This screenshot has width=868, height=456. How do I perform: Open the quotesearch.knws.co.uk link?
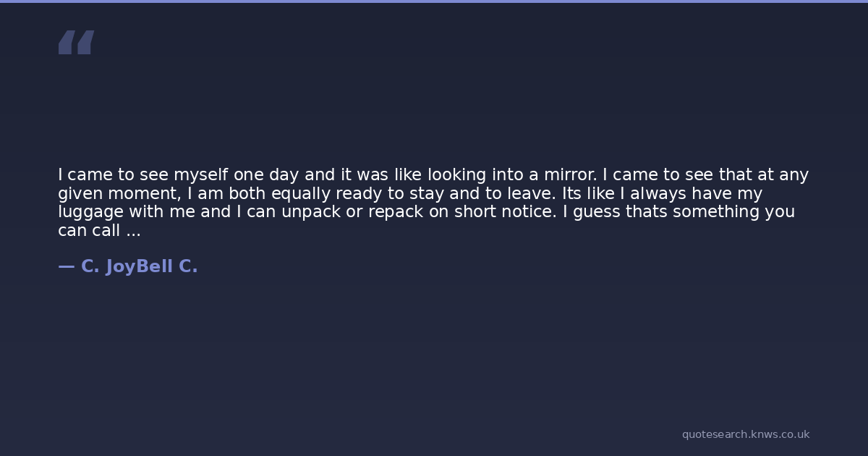tap(745, 434)
